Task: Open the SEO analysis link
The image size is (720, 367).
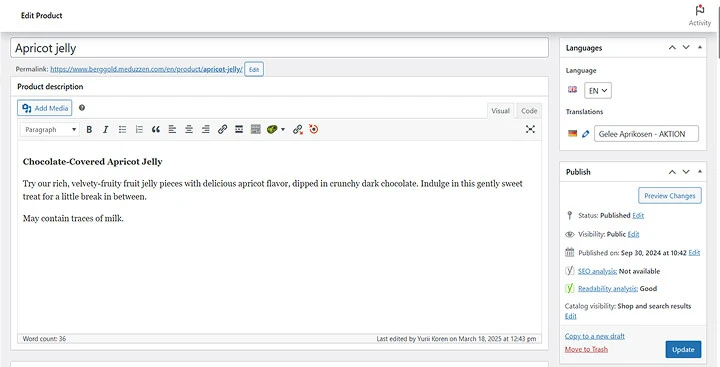Action: click(x=597, y=271)
